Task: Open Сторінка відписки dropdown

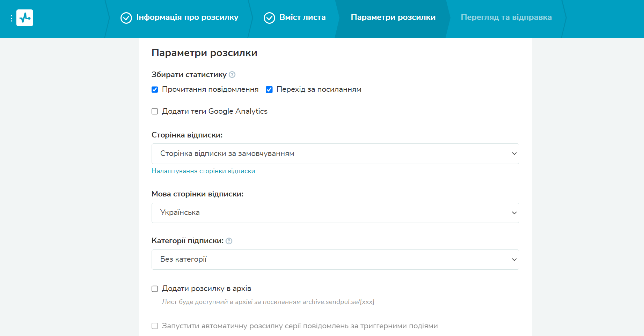Action: click(335, 154)
